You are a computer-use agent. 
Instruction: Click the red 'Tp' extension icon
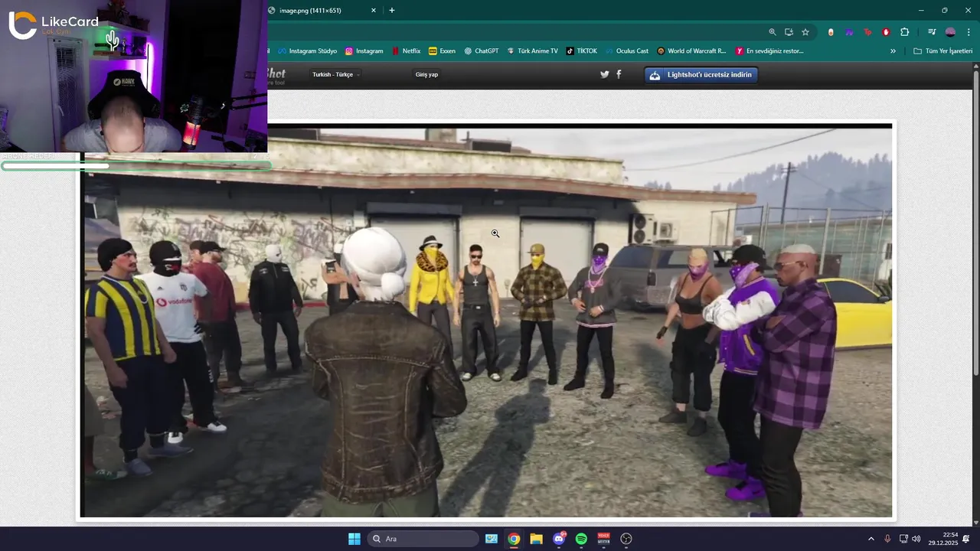tap(867, 32)
